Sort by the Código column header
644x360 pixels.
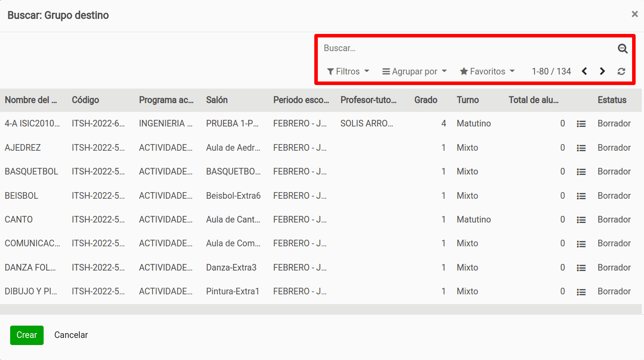[86, 100]
